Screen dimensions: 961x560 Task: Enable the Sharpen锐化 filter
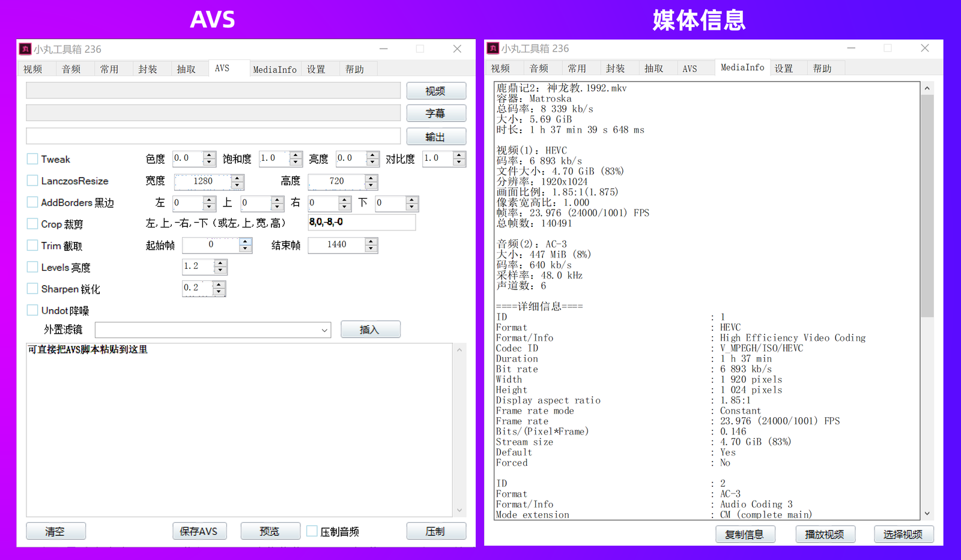(x=32, y=288)
